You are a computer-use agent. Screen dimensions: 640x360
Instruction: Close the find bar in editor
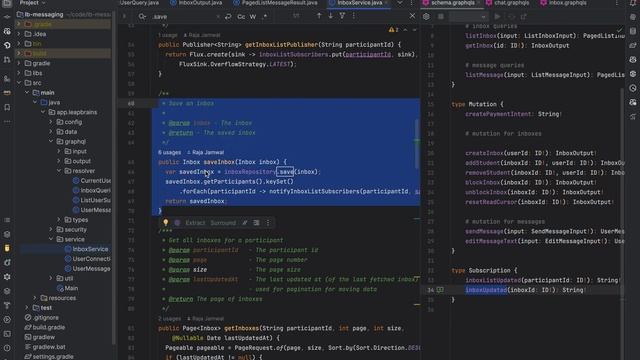tap(412, 16)
